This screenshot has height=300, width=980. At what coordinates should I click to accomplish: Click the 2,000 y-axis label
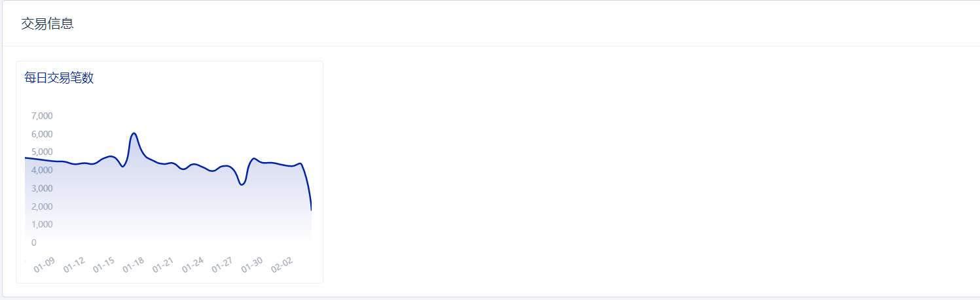point(42,207)
